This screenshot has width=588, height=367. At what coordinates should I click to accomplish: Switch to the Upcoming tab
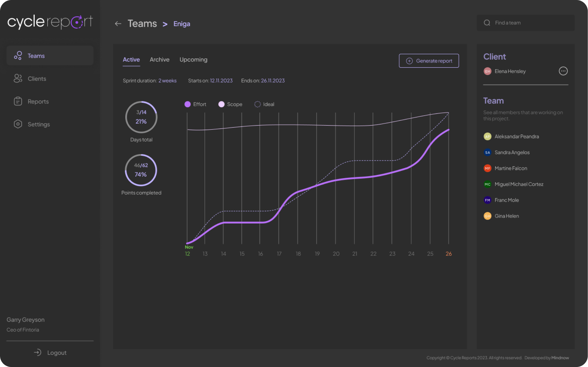pyautogui.click(x=193, y=60)
